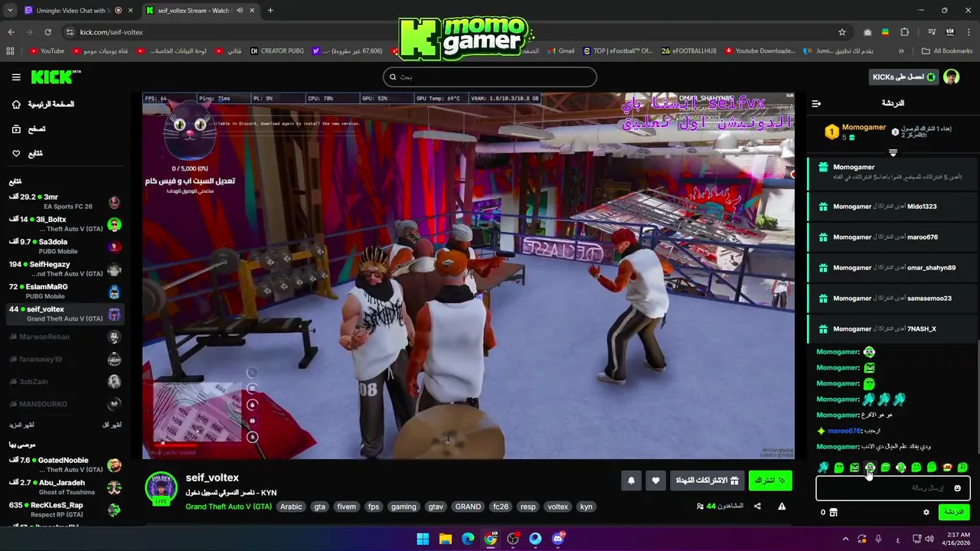Open the متابع following section
The width and height of the screenshot is (980, 551).
pyautogui.click(x=27, y=154)
